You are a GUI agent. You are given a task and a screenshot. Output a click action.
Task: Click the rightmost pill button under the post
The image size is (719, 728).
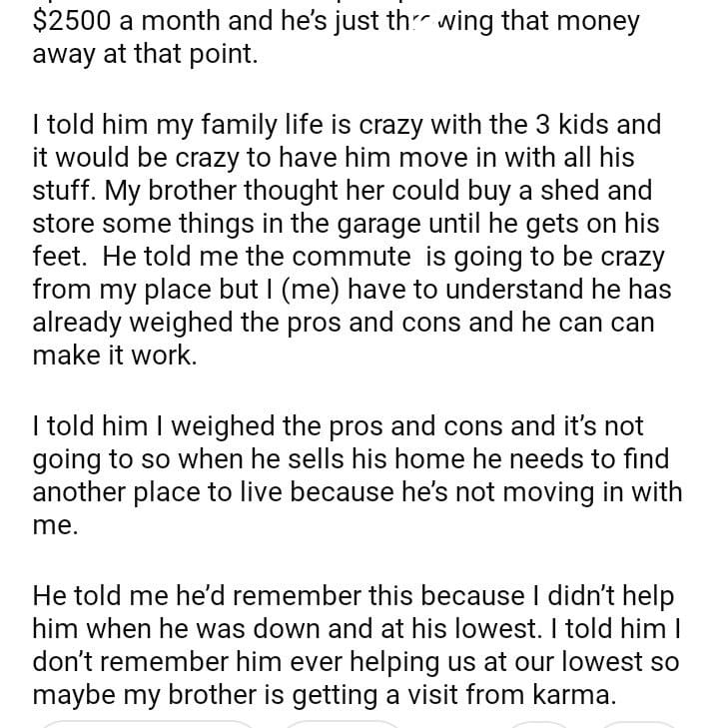pos(640,723)
